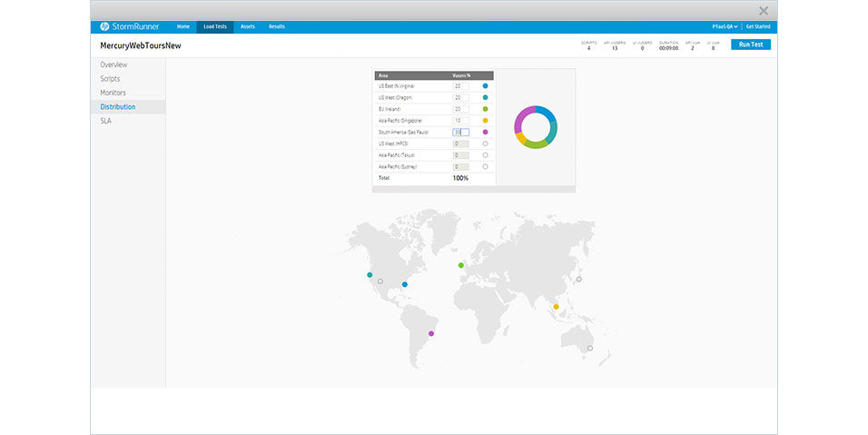Select Monitors in the left sidebar
The width and height of the screenshot is (868, 435).
(x=113, y=93)
